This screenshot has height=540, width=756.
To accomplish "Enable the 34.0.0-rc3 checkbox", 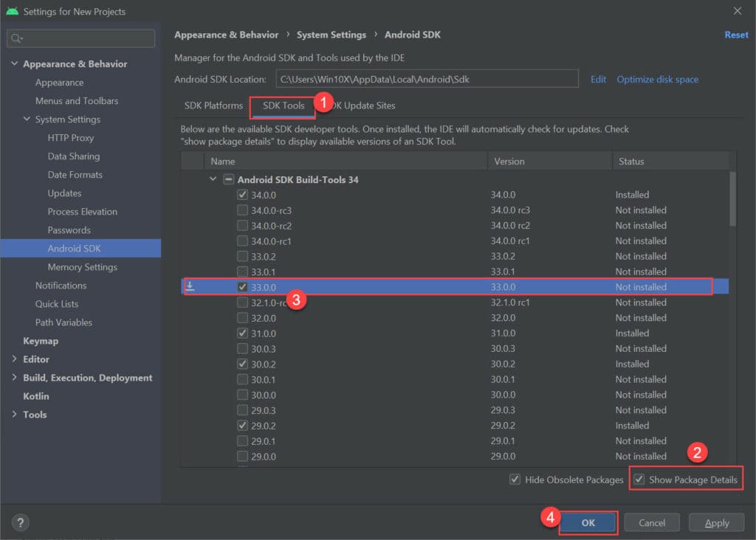I will tap(243, 210).
